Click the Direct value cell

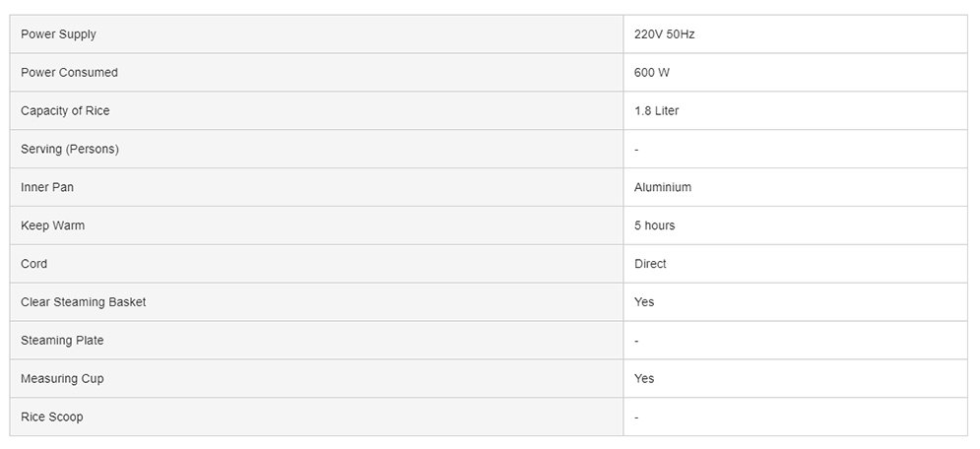(x=650, y=264)
